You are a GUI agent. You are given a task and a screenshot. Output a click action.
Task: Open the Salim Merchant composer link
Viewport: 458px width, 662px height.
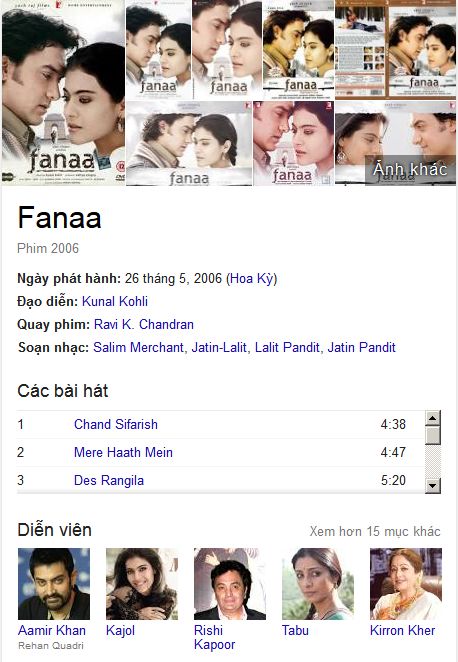click(138, 347)
